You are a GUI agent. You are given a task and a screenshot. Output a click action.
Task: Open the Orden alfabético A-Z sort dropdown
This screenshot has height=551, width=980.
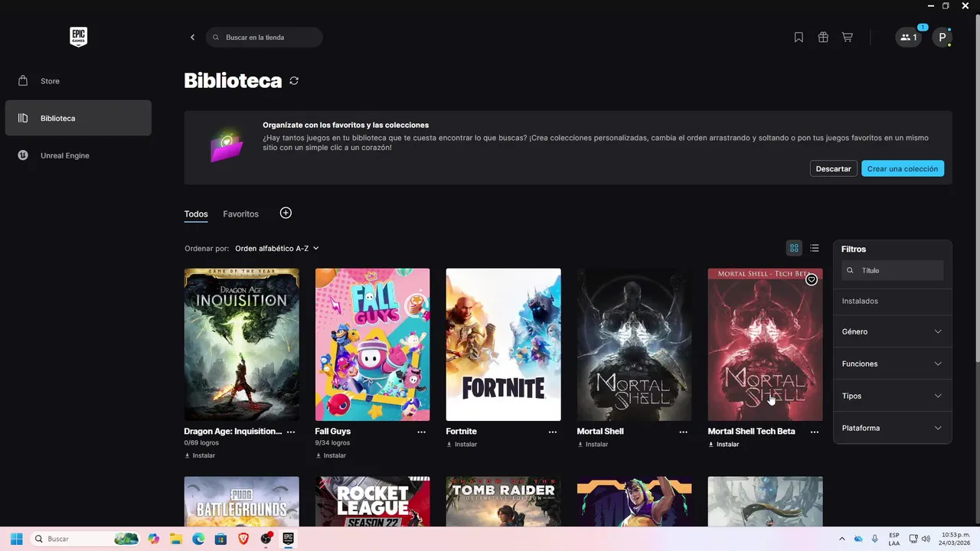[276, 248]
